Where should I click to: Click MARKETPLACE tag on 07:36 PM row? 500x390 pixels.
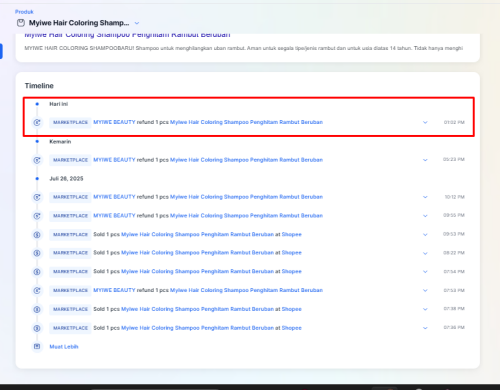pos(70,328)
